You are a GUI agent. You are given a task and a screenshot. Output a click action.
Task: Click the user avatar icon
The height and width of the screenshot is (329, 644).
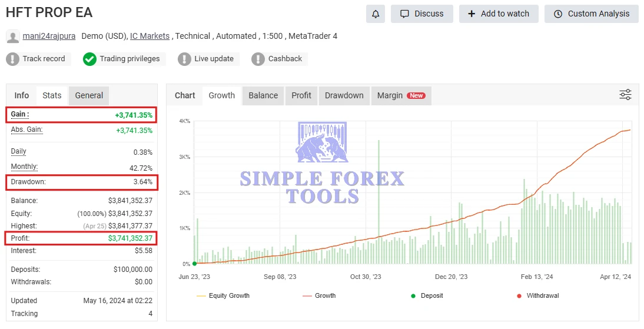12,36
